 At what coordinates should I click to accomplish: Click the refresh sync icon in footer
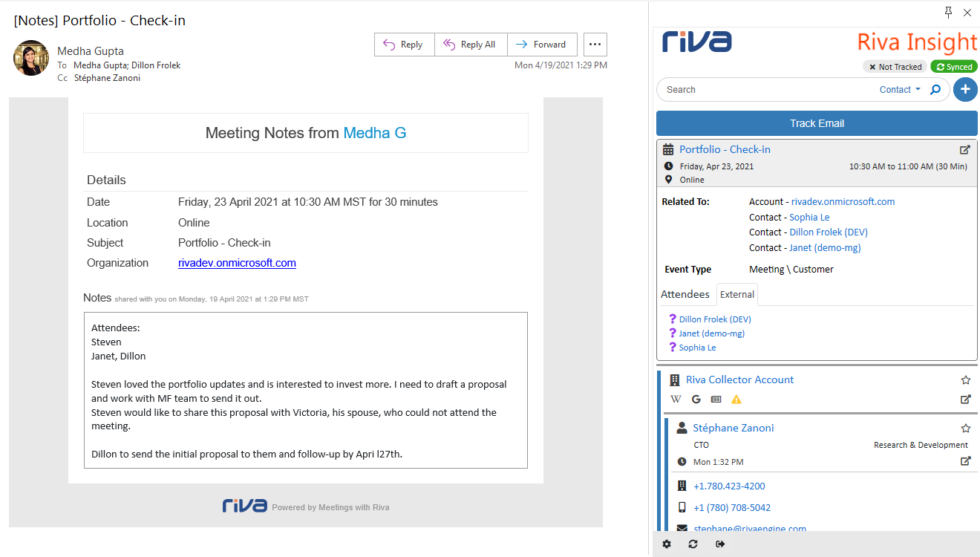pyautogui.click(x=693, y=544)
